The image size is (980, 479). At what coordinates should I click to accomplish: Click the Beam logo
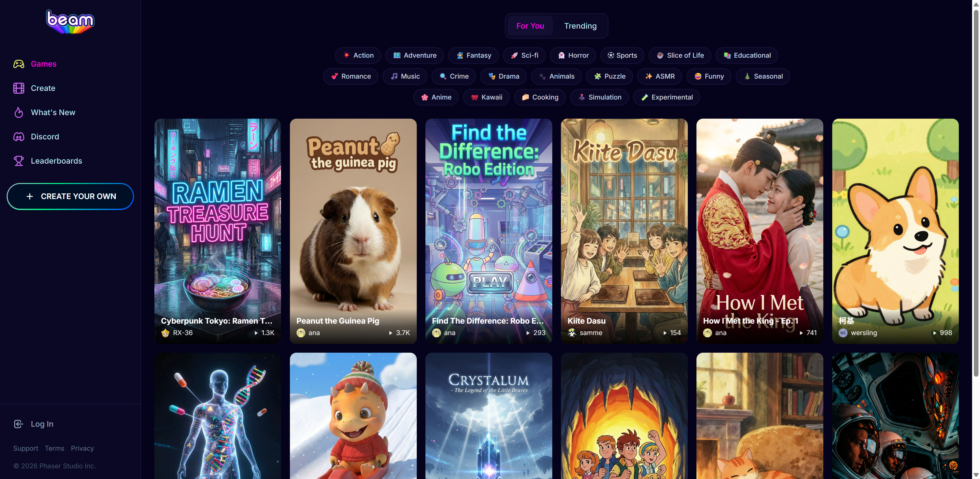(x=70, y=22)
